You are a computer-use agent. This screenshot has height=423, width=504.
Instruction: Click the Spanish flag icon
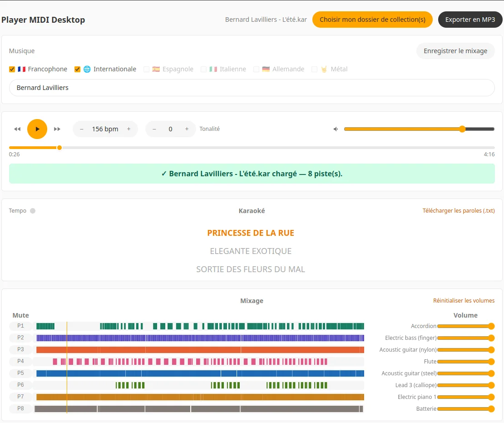[156, 69]
